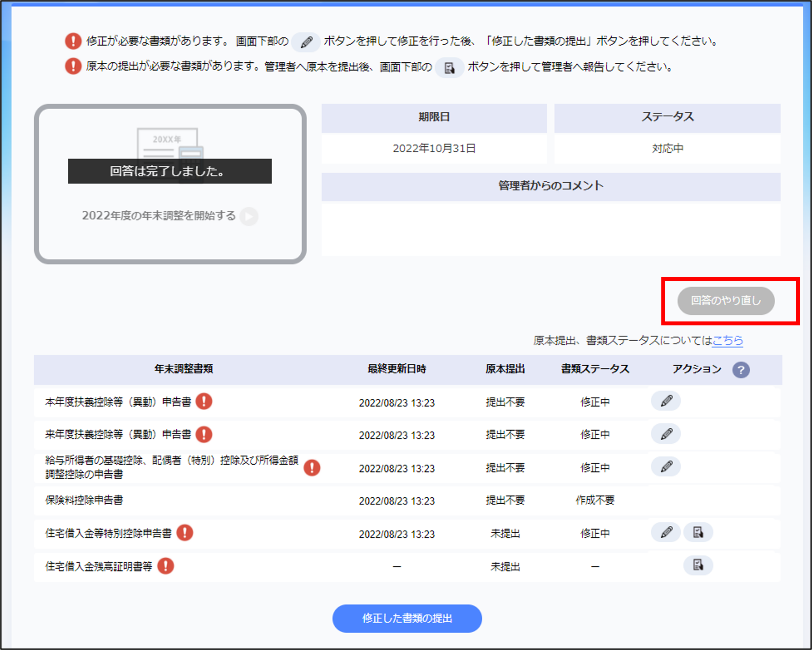
Task: Click the 管理者からのコメント comment area
Action: pyautogui.click(x=551, y=229)
